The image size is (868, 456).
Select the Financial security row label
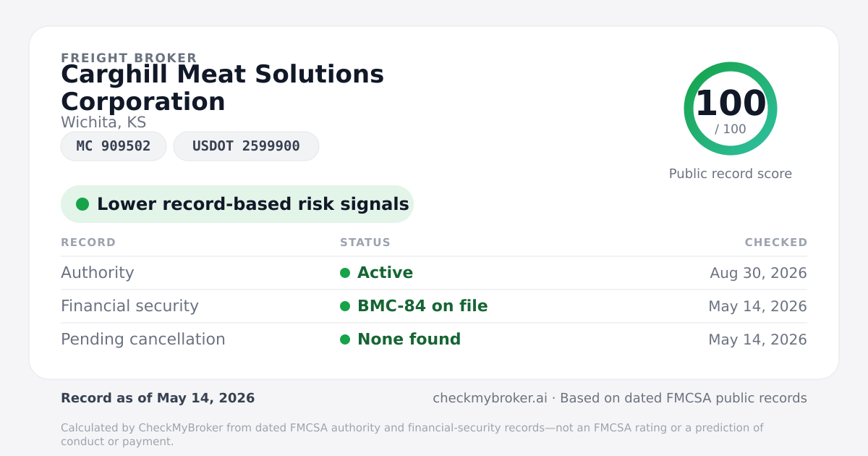(129, 306)
